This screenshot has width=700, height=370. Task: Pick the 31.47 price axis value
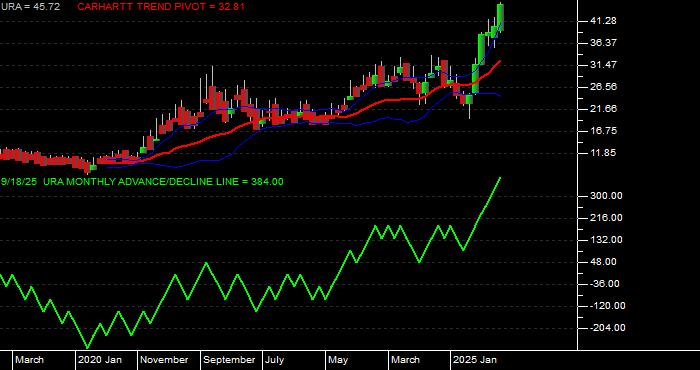pos(603,65)
